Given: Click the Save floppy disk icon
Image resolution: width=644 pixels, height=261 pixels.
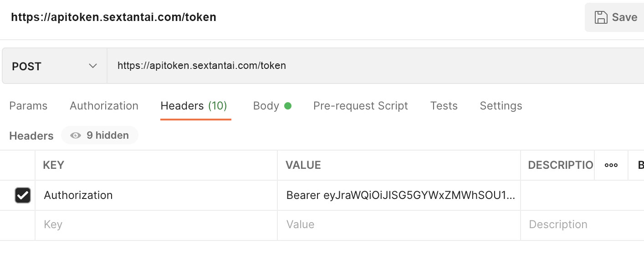Looking at the screenshot, I should tap(601, 17).
